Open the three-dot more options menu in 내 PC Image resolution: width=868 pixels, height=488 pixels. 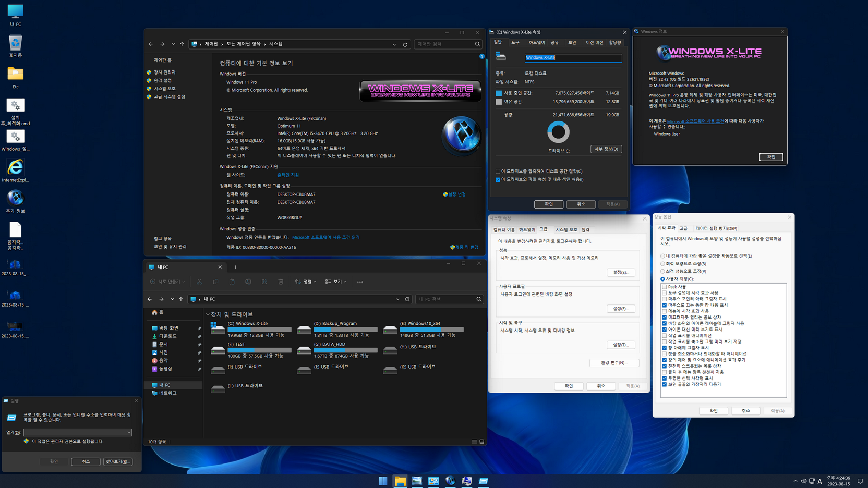click(360, 282)
